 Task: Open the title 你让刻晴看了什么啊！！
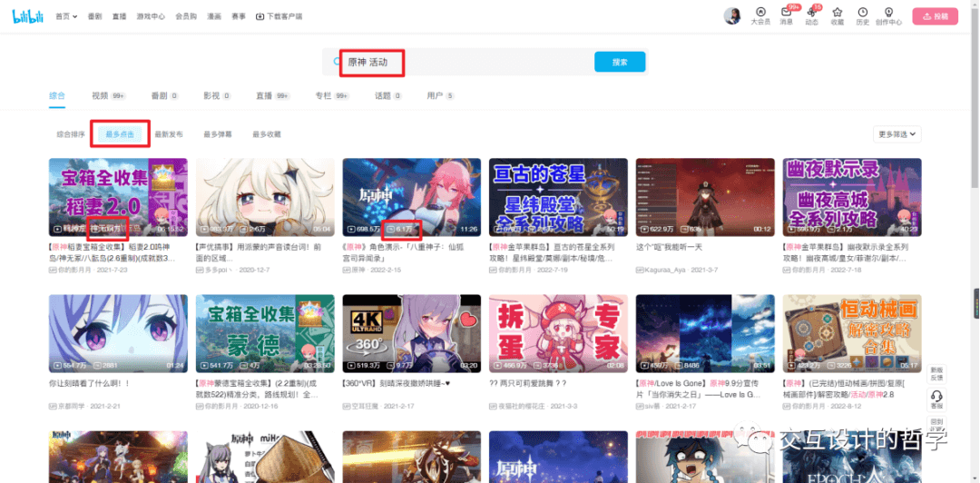pyautogui.click(x=89, y=383)
